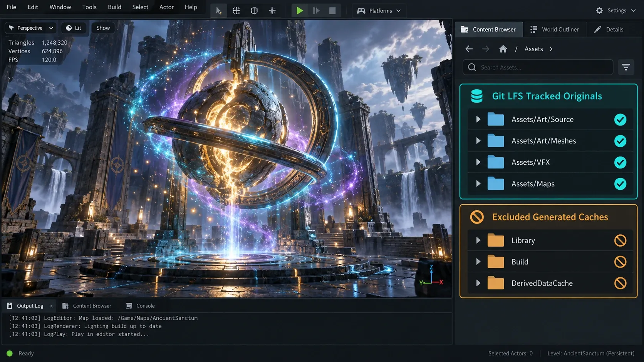Click the plus add-actor toolbar icon
The width and height of the screenshot is (644, 362).
click(x=272, y=11)
